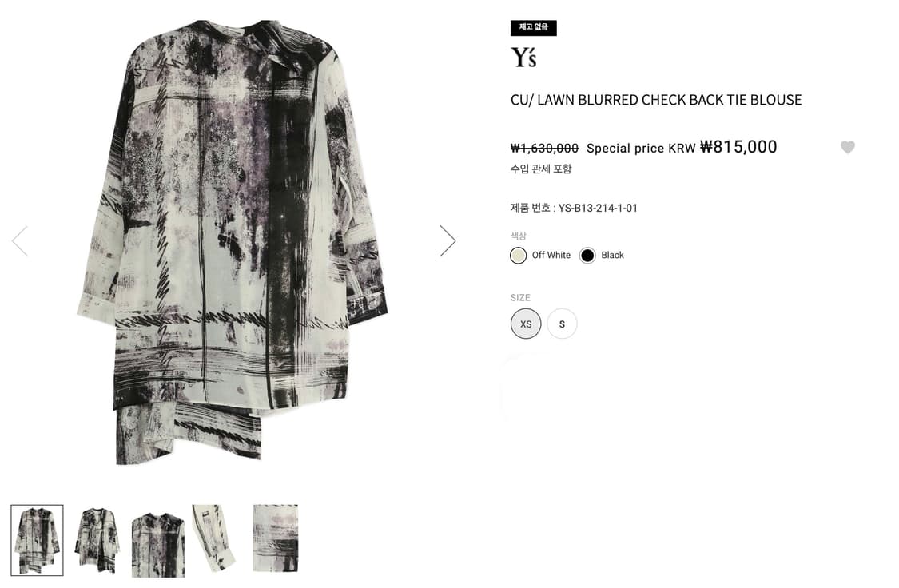Select the first front-view thumbnail
Screen dimensions: 899x588
(x=38, y=540)
